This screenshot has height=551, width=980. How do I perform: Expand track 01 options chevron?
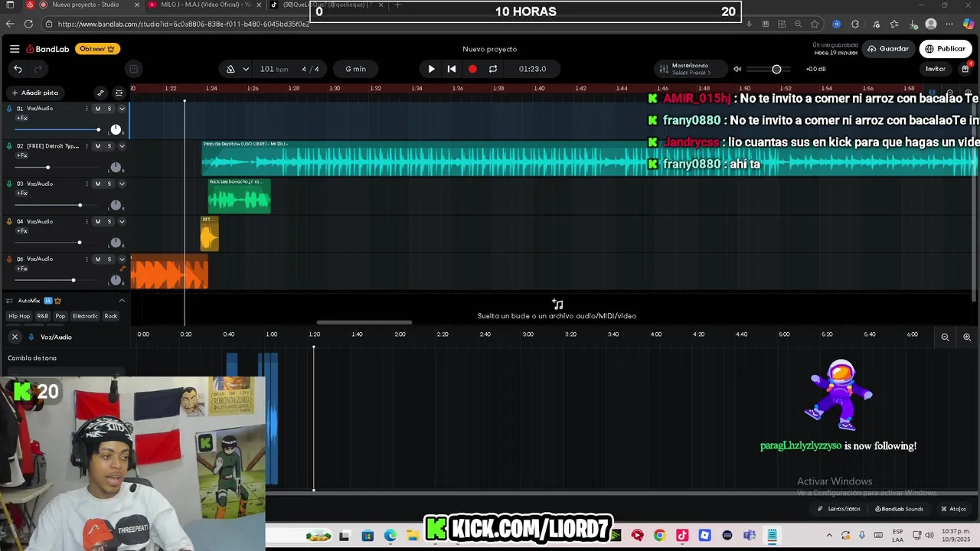(122, 109)
